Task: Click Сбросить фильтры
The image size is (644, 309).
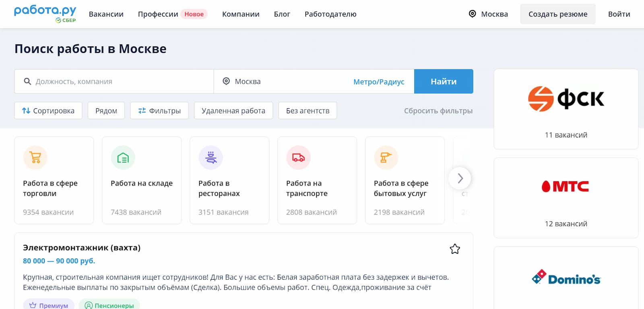Action: pyautogui.click(x=438, y=111)
